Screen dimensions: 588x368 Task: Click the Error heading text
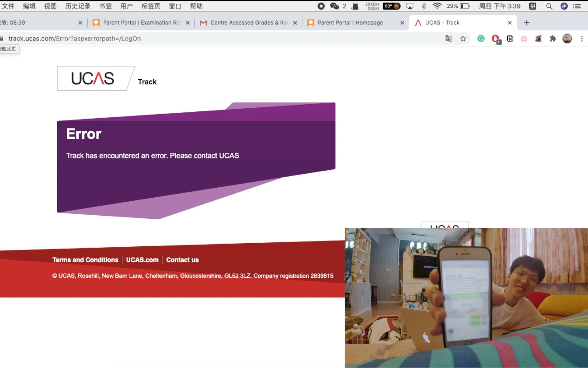pos(84,134)
